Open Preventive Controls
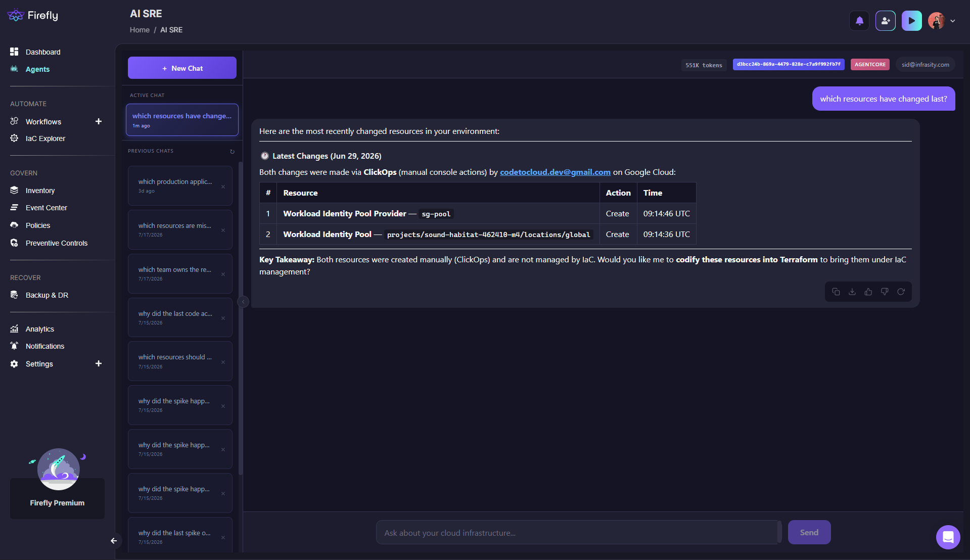Viewport: 970px width, 560px height. click(x=57, y=243)
